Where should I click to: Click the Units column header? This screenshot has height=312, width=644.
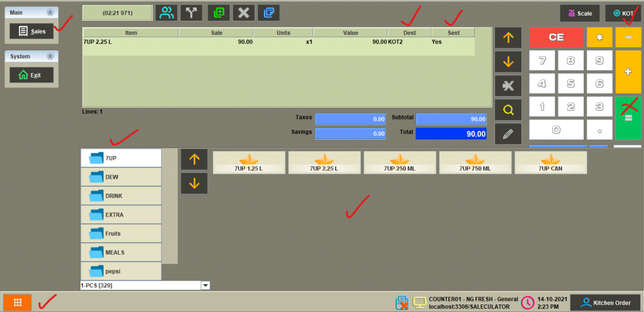tap(284, 33)
